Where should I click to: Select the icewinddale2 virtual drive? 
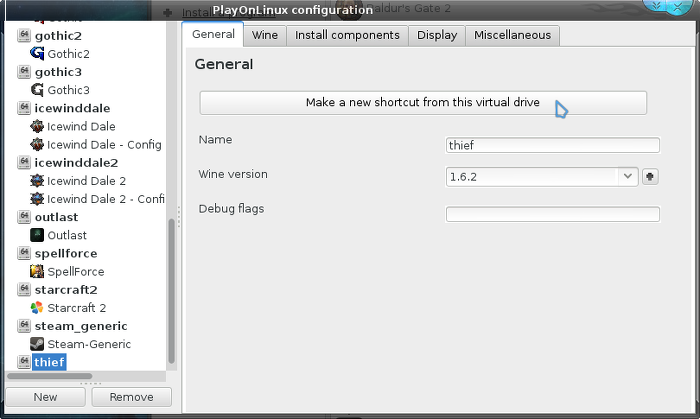point(76,162)
